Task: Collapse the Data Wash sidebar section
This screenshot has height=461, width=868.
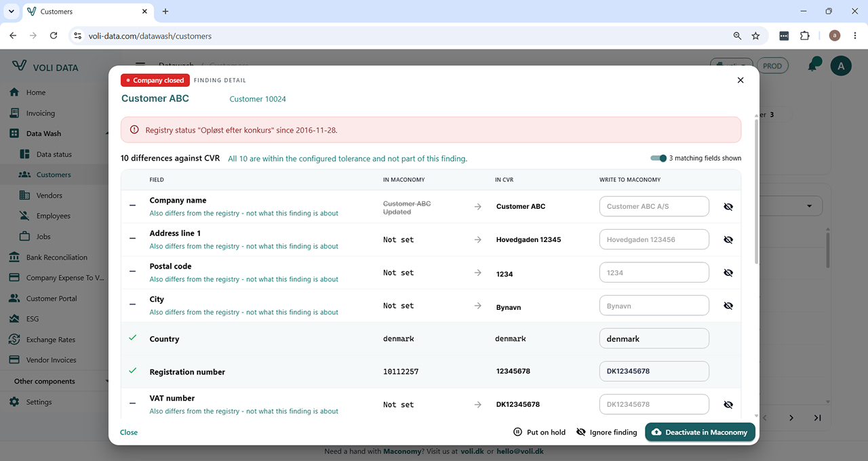Action: click(x=106, y=134)
